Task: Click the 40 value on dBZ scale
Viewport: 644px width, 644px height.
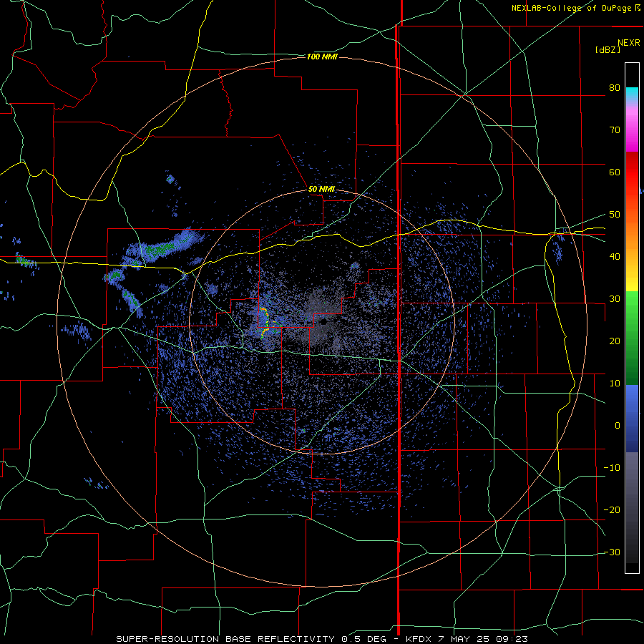Action: (615, 257)
